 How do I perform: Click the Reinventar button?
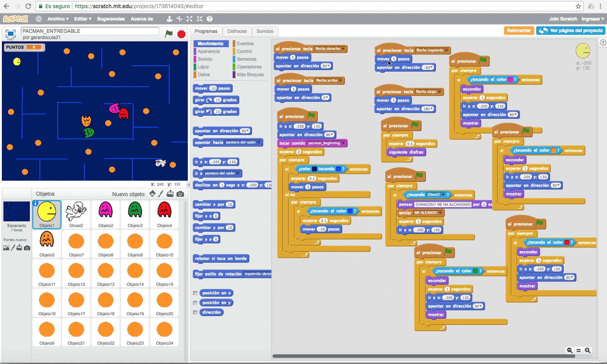[x=518, y=31]
